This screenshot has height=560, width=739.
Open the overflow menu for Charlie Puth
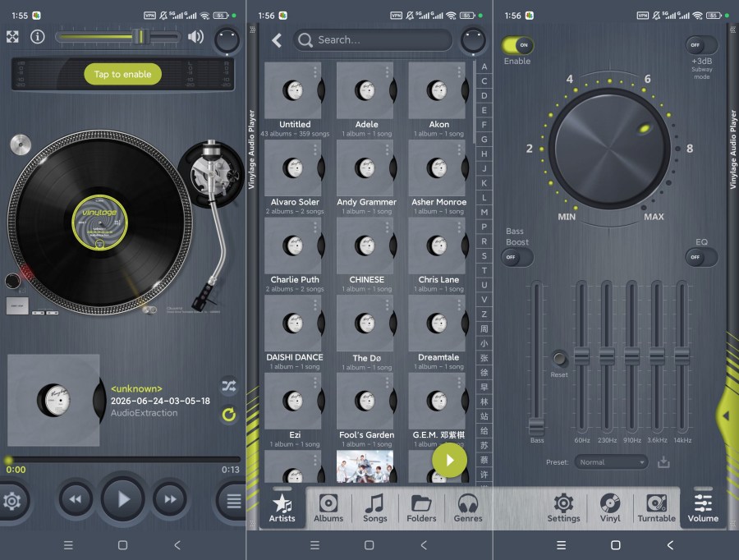pyautogui.click(x=314, y=227)
